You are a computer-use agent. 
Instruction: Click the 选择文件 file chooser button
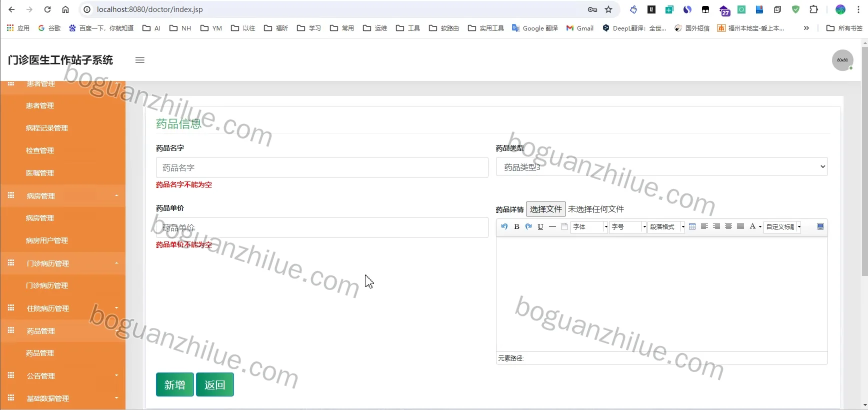pyautogui.click(x=545, y=209)
